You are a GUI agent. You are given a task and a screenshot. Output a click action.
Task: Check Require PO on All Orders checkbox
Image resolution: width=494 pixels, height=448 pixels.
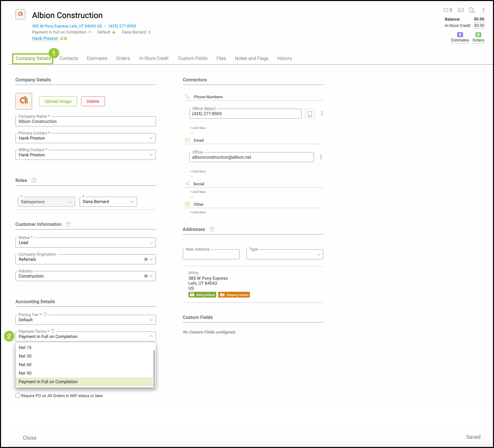pyautogui.click(x=18, y=396)
